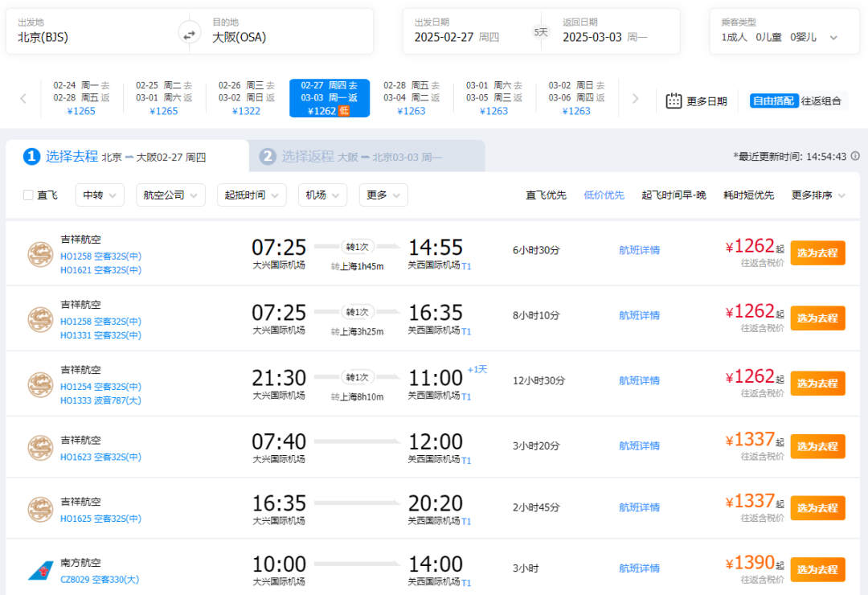This screenshot has height=595, width=868.
Task: Click the info icon beside last update time
Action: click(x=855, y=156)
